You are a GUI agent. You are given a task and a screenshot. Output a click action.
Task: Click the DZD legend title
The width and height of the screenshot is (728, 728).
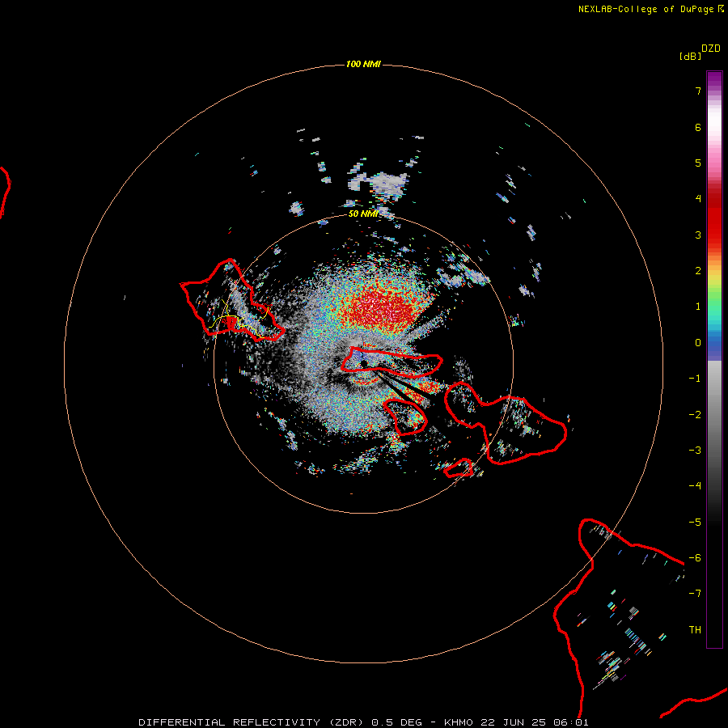point(711,49)
